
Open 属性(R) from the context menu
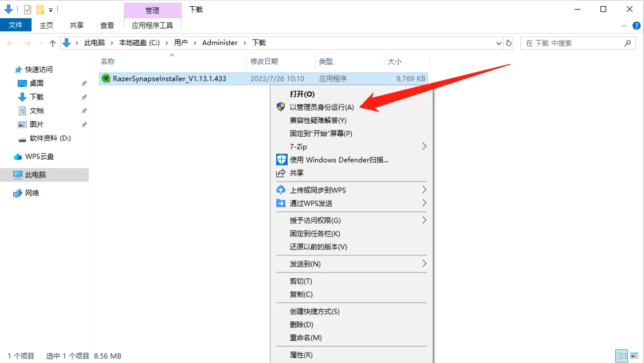pyautogui.click(x=352, y=355)
